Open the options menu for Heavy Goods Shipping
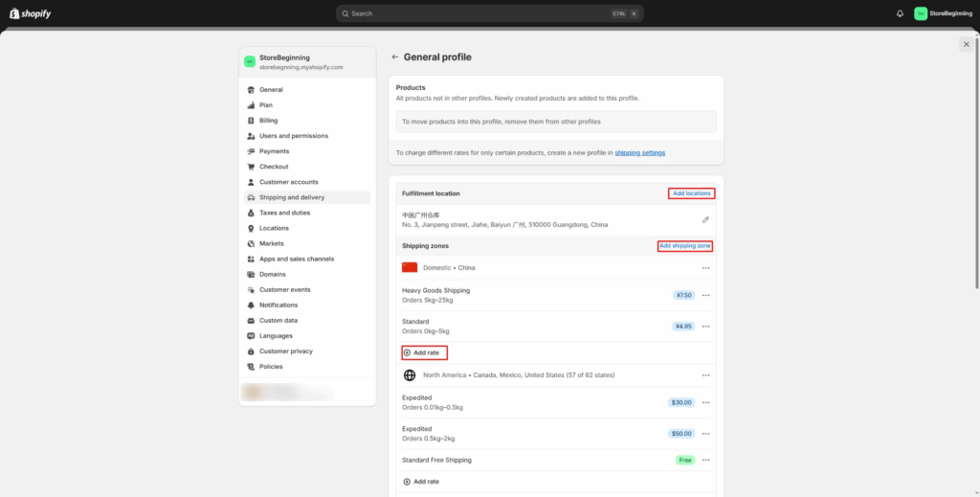This screenshot has width=980, height=497. pos(705,295)
